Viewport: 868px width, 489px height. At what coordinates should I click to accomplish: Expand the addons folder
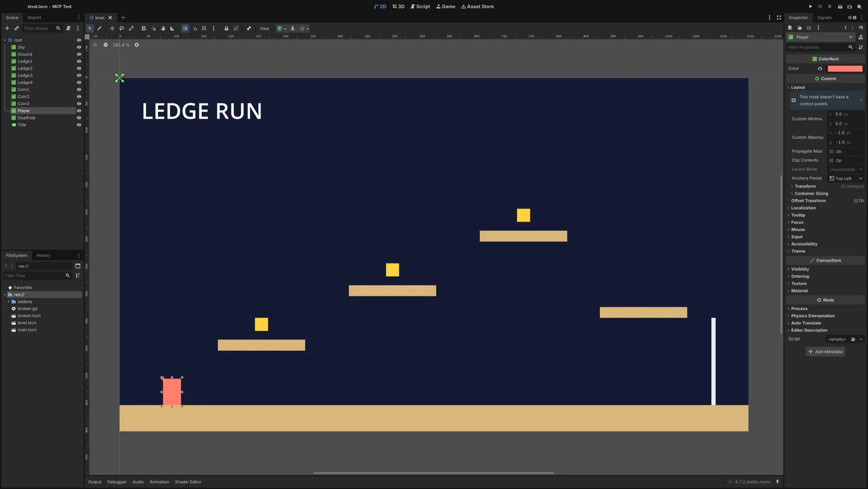8,301
